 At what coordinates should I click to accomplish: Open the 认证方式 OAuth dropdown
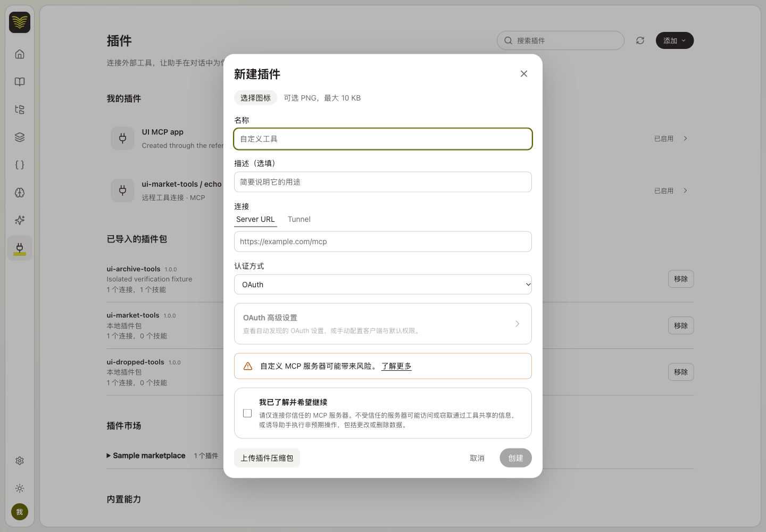click(383, 285)
